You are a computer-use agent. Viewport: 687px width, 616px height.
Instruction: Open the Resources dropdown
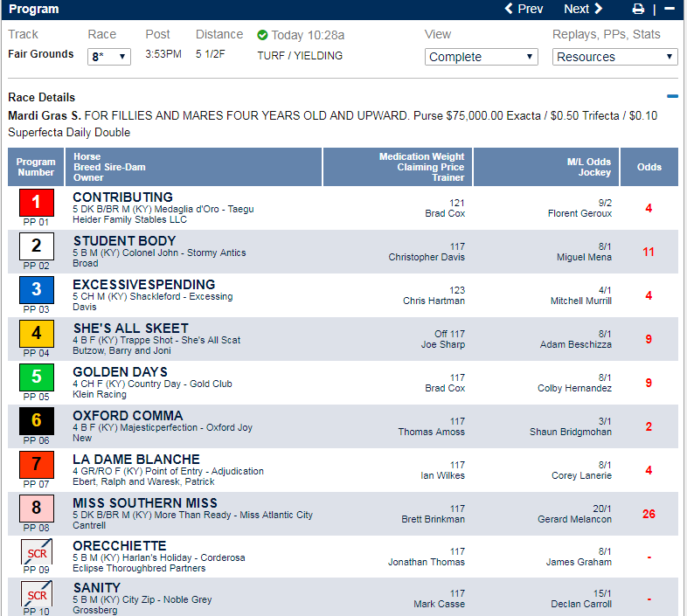[x=615, y=57]
